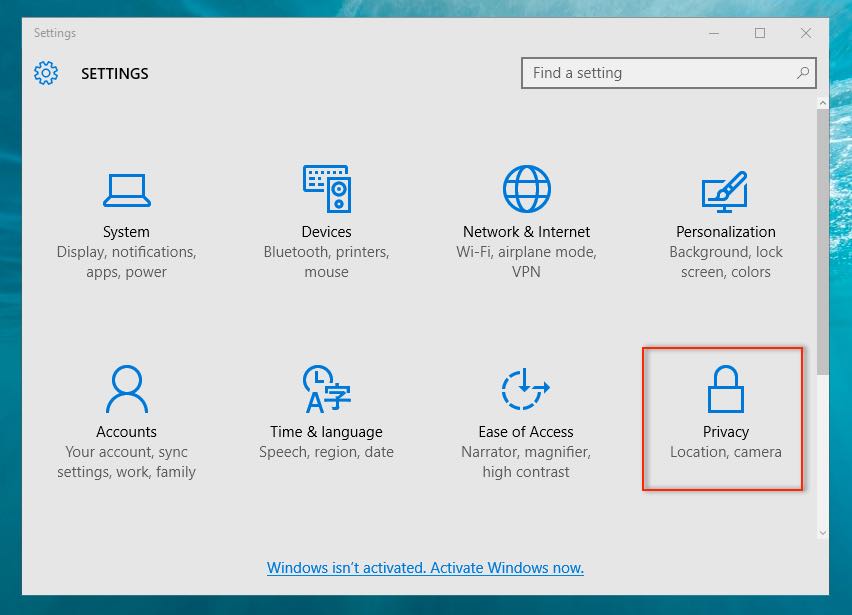Click the search magnifier icon
Screen dimensions: 852x615
(x=801, y=73)
